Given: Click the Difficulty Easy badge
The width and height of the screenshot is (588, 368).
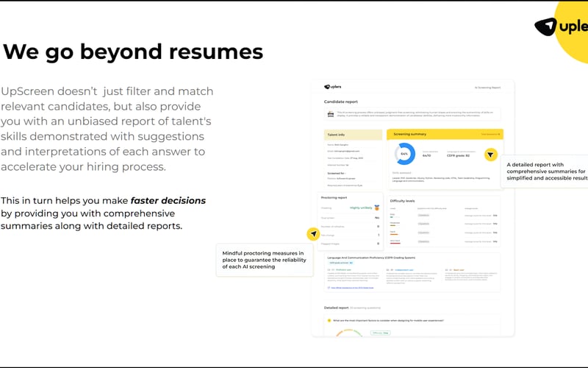Looking at the screenshot, I should pos(380,333).
